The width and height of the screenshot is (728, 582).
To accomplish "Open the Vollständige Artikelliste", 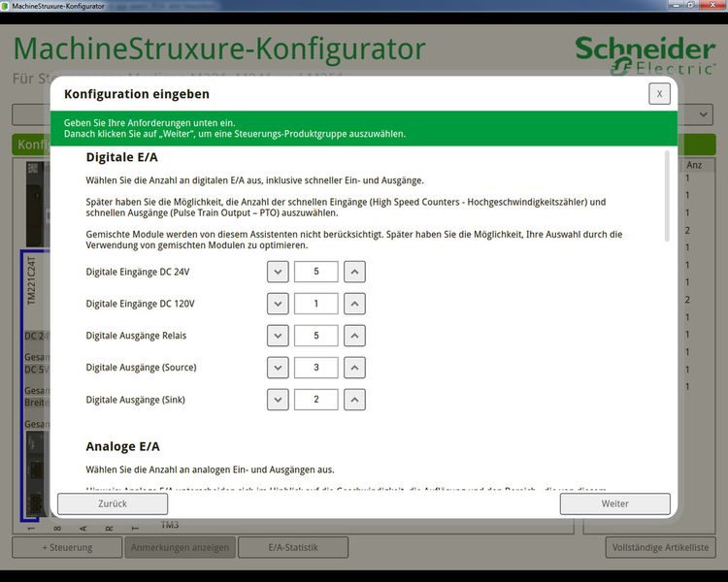I will click(660, 547).
